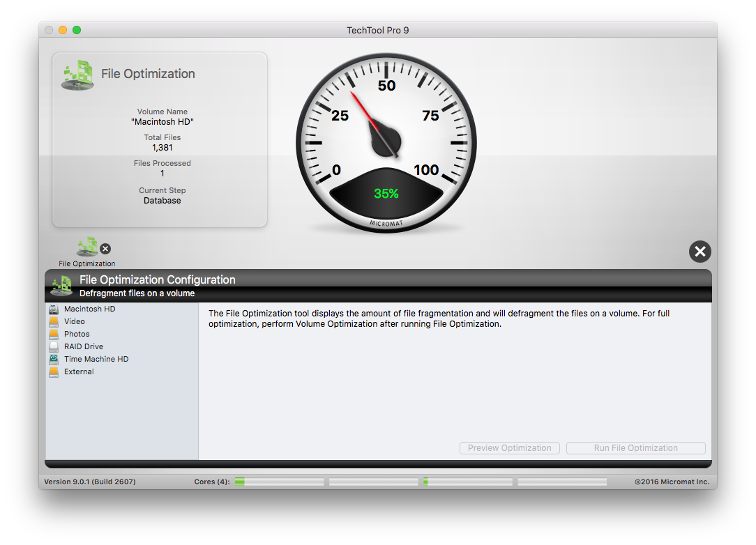Select the External volume icon
This screenshot has width=756, height=545.
tap(54, 371)
